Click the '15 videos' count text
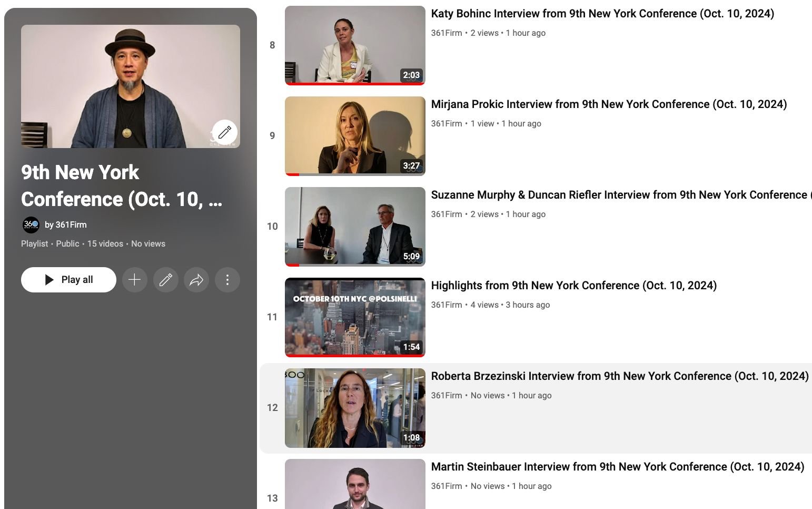 (x=105, y=244)
